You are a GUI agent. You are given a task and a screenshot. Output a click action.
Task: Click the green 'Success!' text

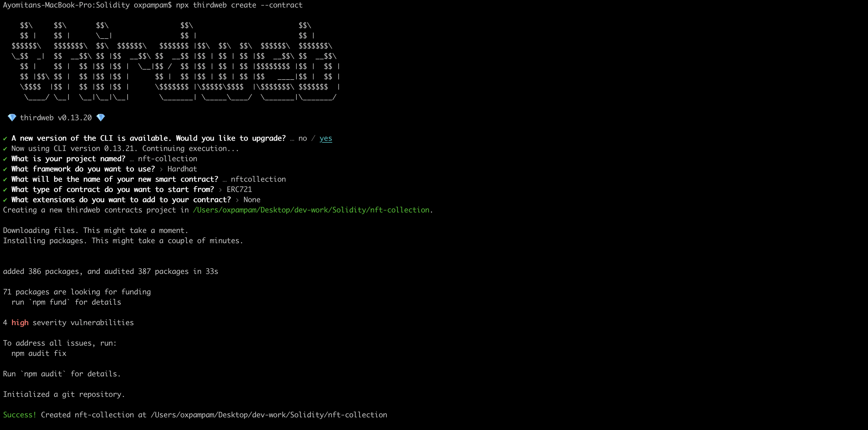(20, 415)
